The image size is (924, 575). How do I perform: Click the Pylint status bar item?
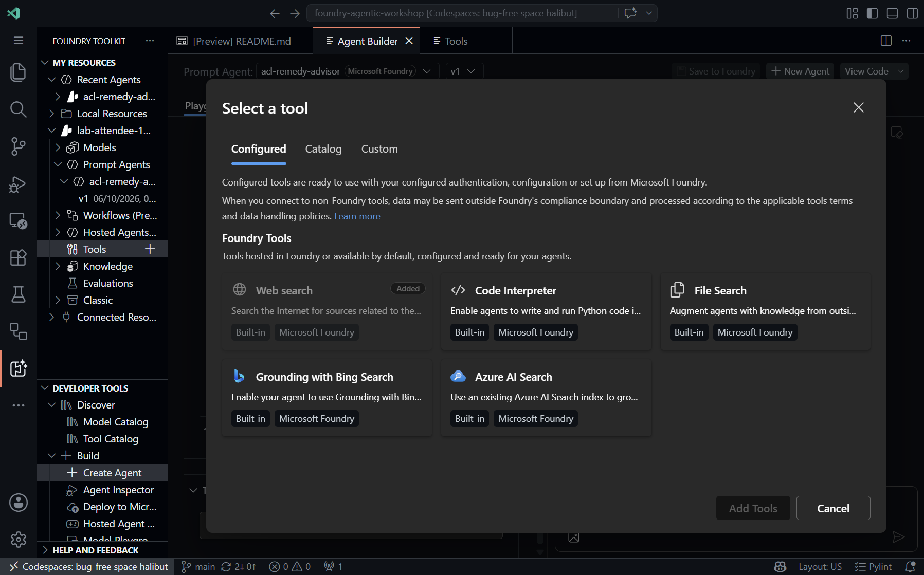click(x=873, y=567)
